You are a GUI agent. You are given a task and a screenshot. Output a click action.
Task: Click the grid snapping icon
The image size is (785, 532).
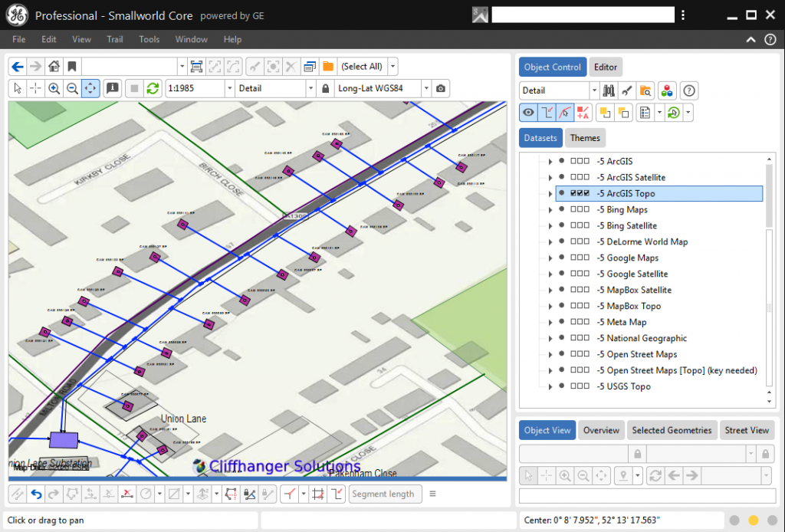(318, 494)
